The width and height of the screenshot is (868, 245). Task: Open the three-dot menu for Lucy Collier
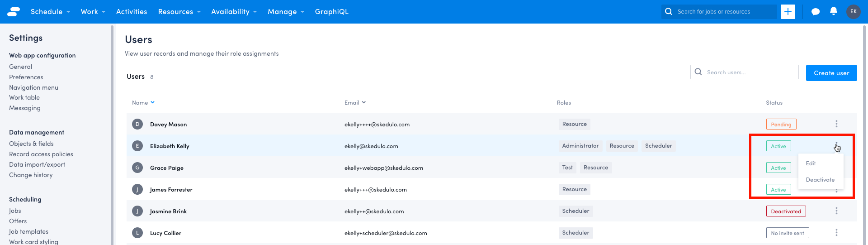click(x=836, y=233)
